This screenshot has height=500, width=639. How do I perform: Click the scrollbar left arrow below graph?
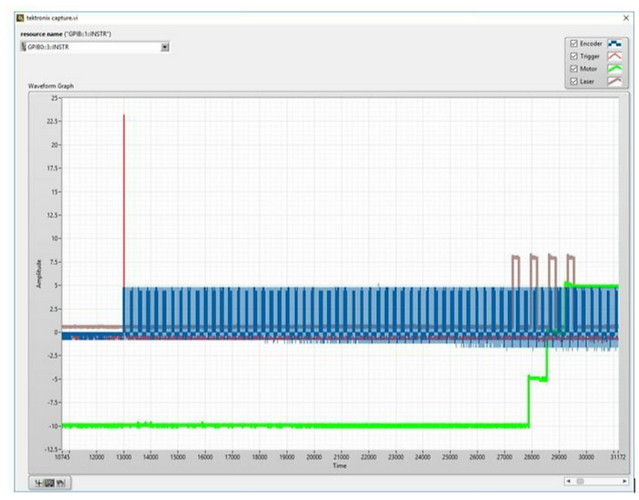[x=568, y=481]
